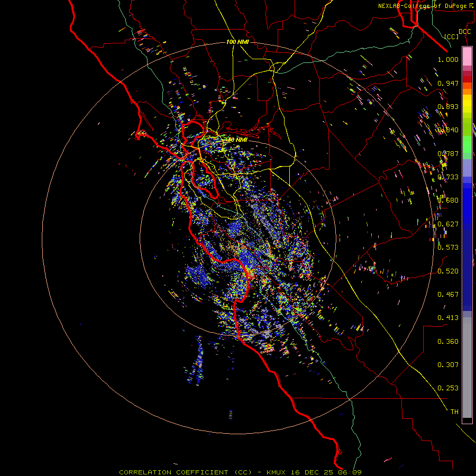Click the 0.253 scale value

point(448,388)
